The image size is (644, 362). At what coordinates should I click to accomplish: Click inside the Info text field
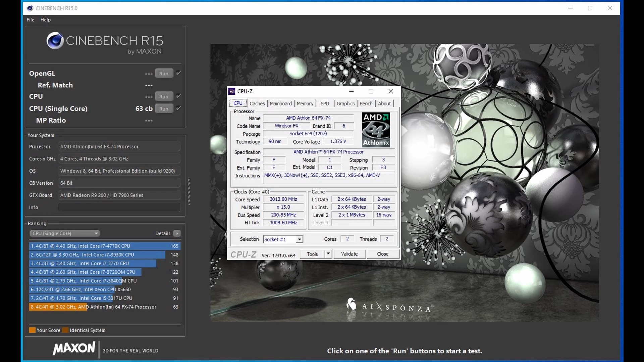coord(119,207)
